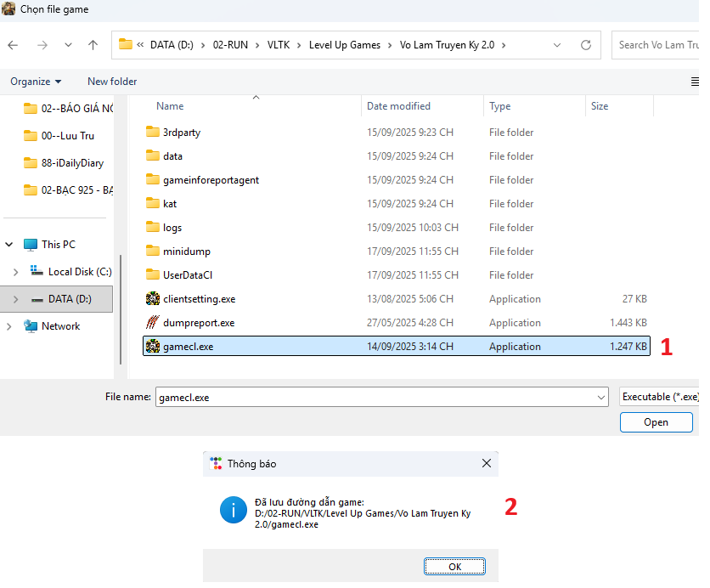Go to Level Up Games breadcrumb
710x588 pixels.
point(345,45)
